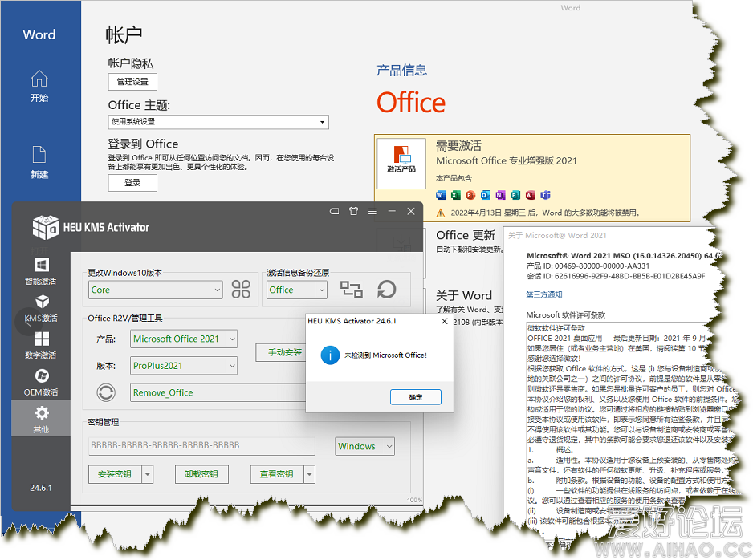
Task: Click the 激活产品 icon in Word's product info
Action: point(401,163)
